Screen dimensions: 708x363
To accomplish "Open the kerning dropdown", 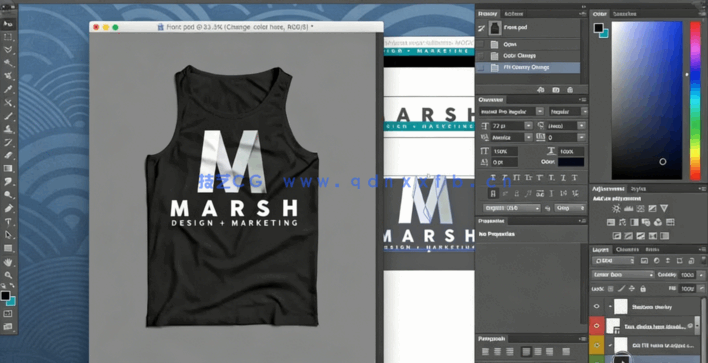I will tap(528, 137).
